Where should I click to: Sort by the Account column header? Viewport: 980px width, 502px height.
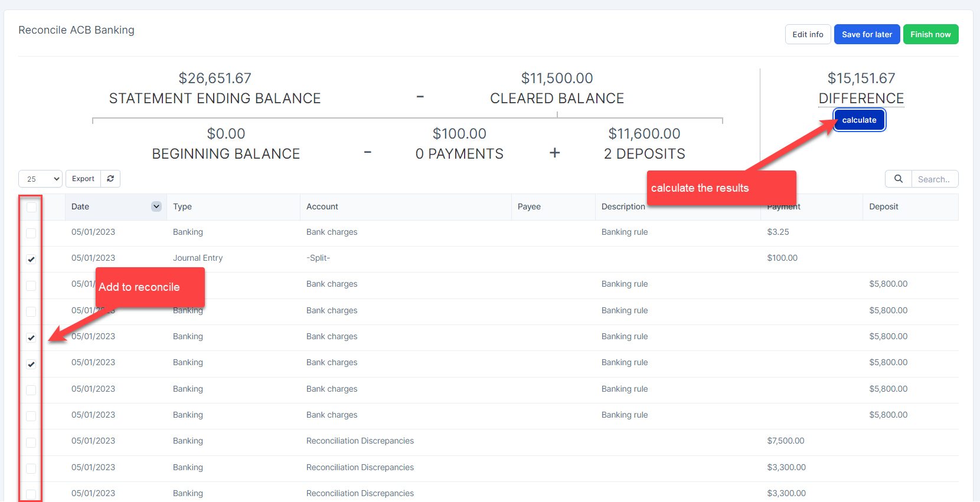click(x=322, y=206)
